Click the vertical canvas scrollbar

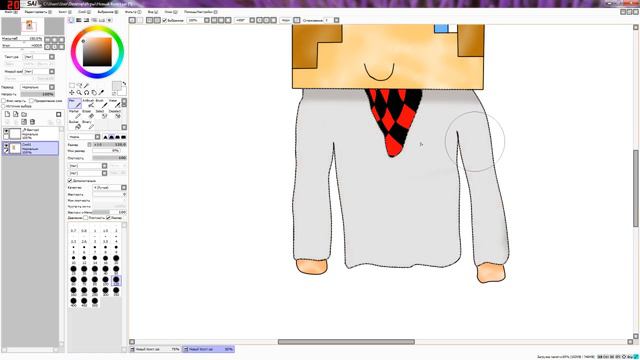(x=636, y=188)
